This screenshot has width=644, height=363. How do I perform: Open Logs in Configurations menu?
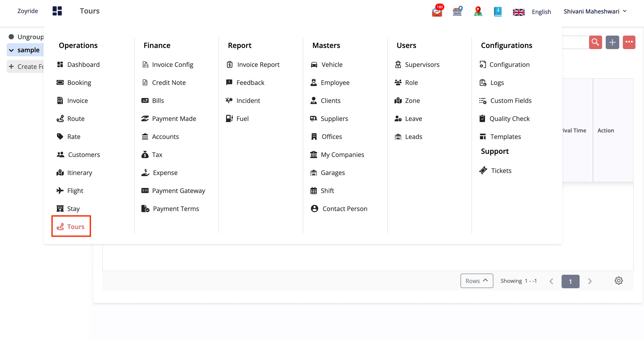pyautogui.click(x=492, y=82)
